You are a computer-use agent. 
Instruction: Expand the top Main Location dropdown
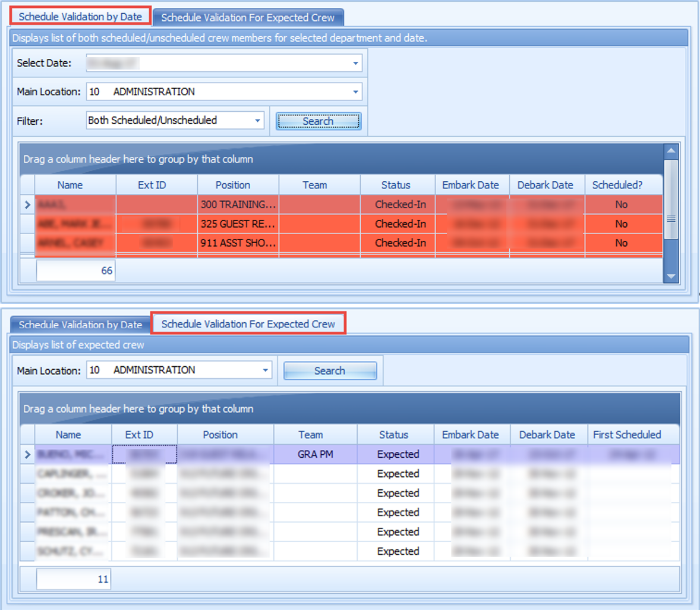[x=355, y=92]
